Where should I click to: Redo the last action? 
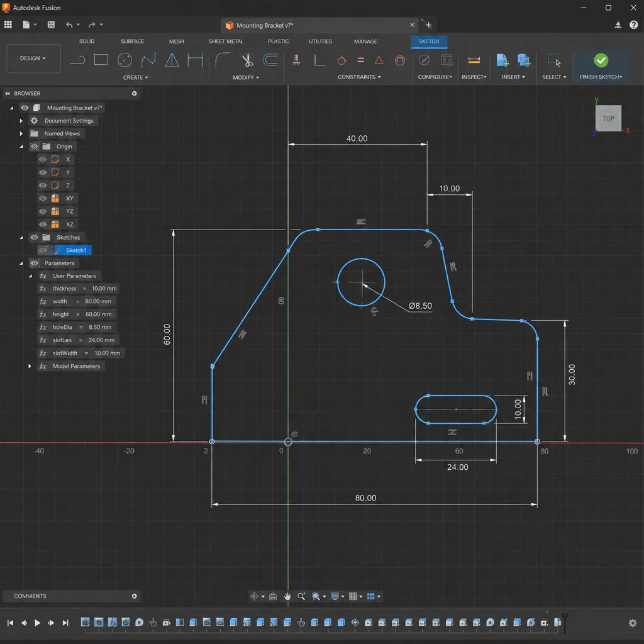92,25
